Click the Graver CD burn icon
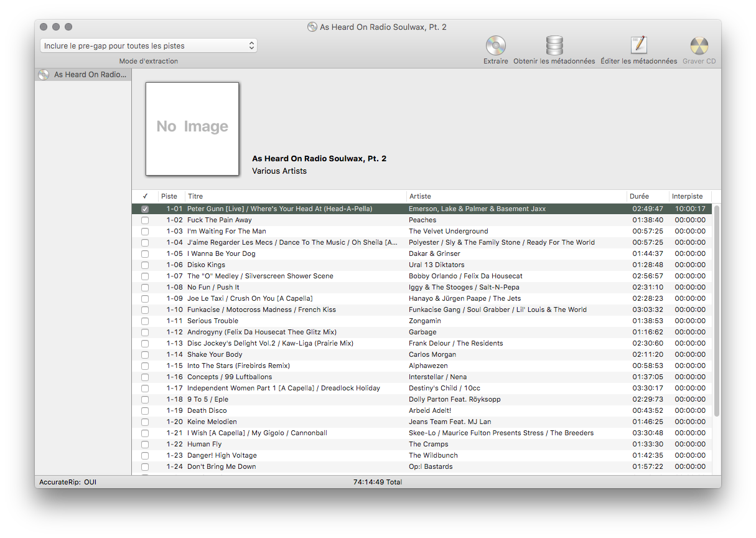 pyautogui.click(x=699, y=45)
